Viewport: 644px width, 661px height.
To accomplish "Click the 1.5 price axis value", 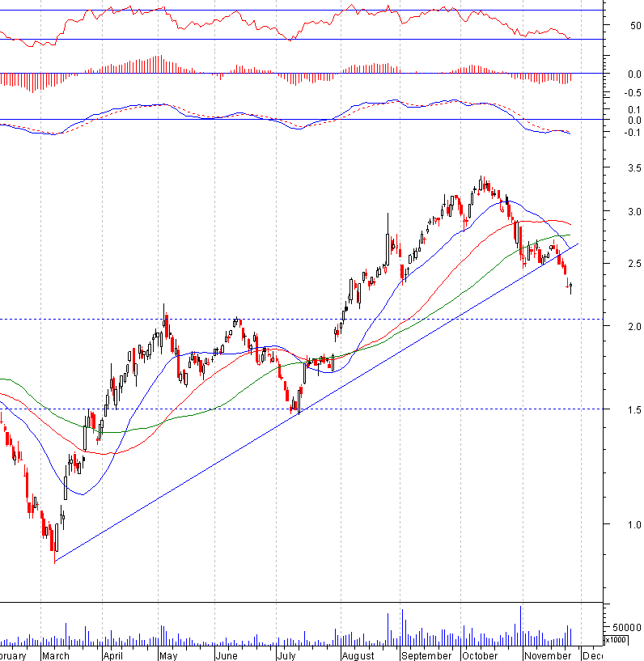I will pos(634,409).
